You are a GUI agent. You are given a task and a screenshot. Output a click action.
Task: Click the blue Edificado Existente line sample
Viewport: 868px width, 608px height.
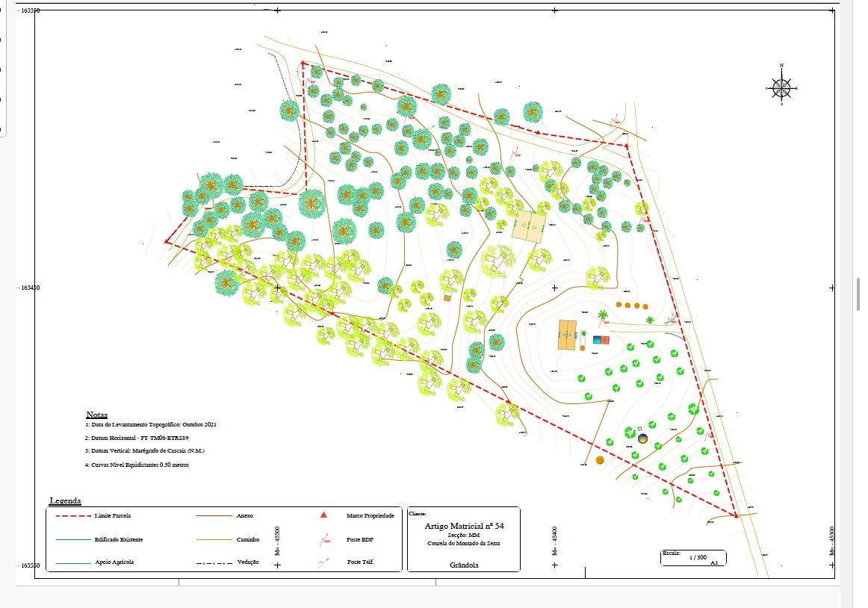pos(73,539)
